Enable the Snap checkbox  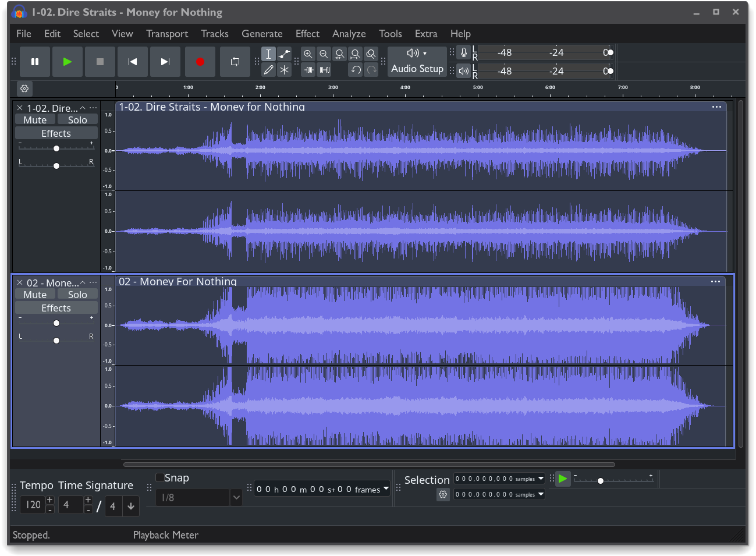(x=160, y=478)
